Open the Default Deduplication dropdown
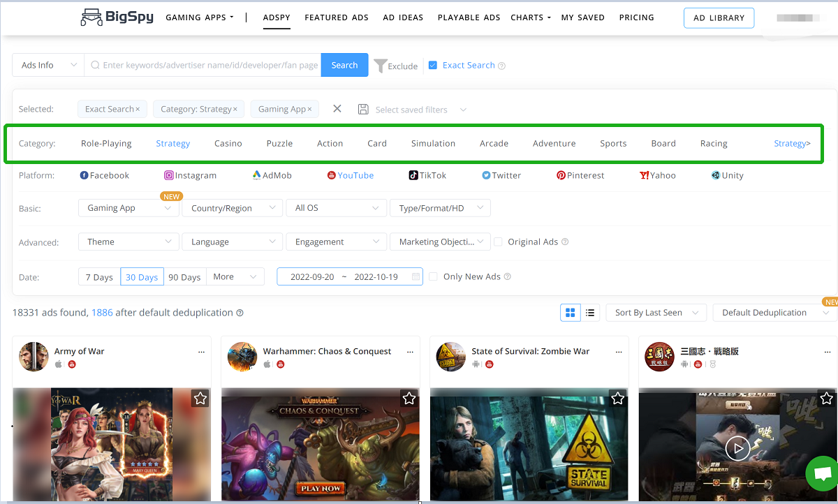The height and width of the screenshot is (504, 838). coord(774,313)
